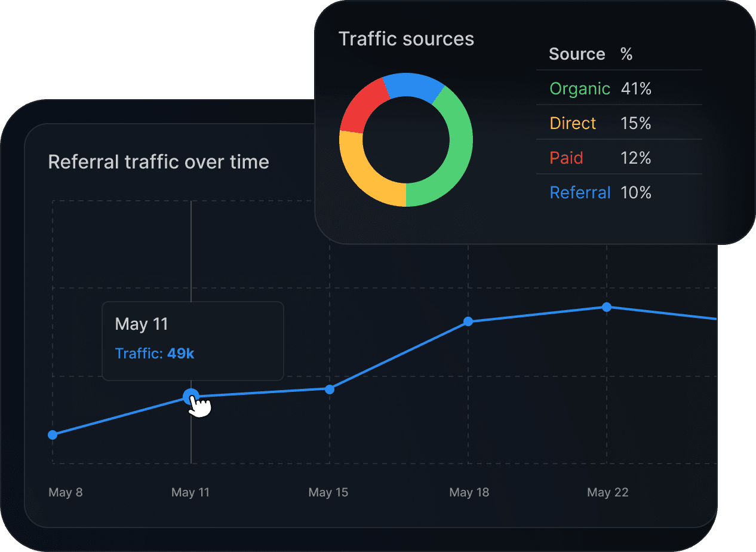Open the Source column header options

tap(577, 54)
